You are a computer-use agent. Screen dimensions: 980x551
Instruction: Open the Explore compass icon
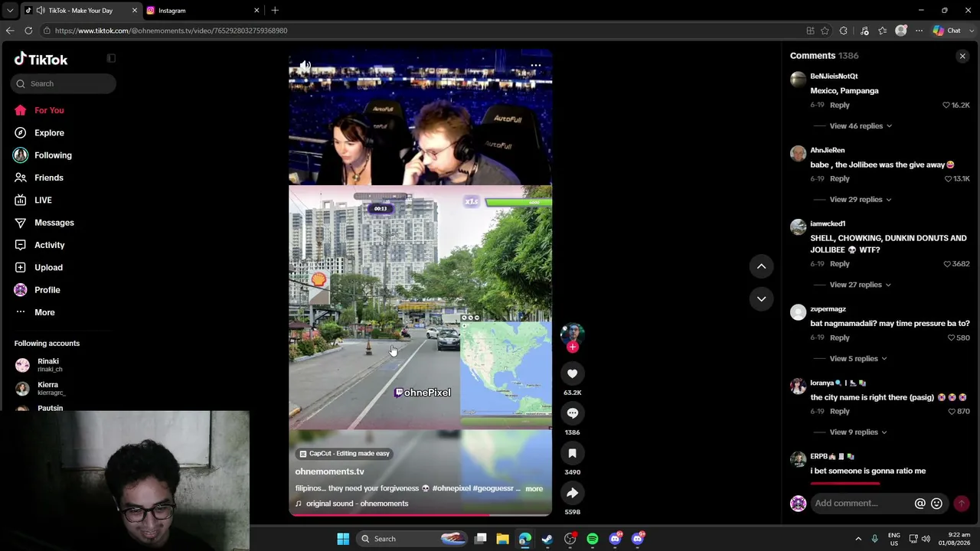21,132
